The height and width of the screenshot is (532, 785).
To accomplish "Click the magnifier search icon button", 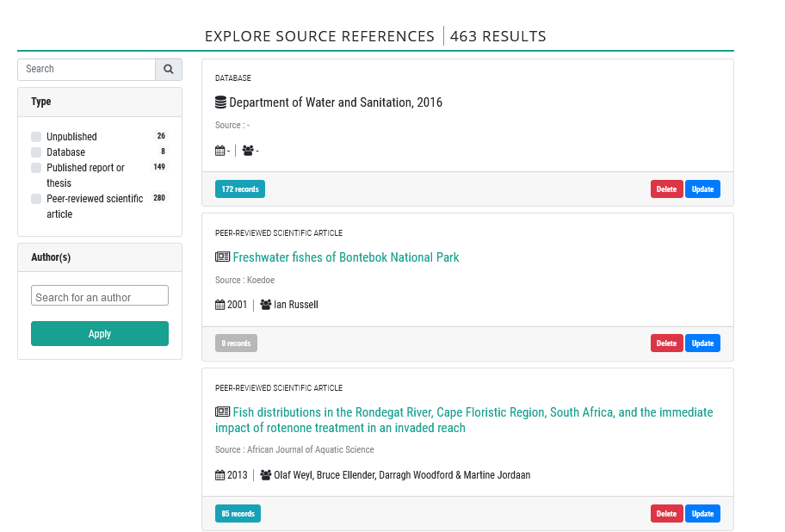I will (169, 69).
